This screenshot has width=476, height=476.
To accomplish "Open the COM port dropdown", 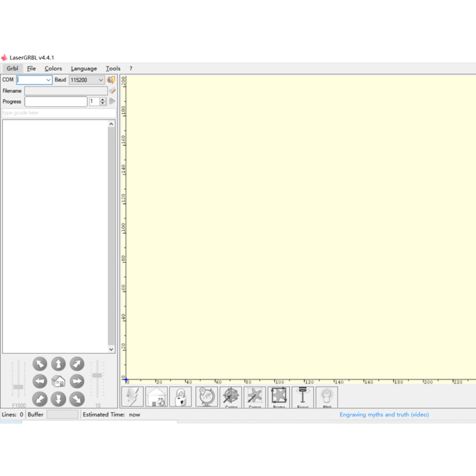I will [x=48, y=80].
